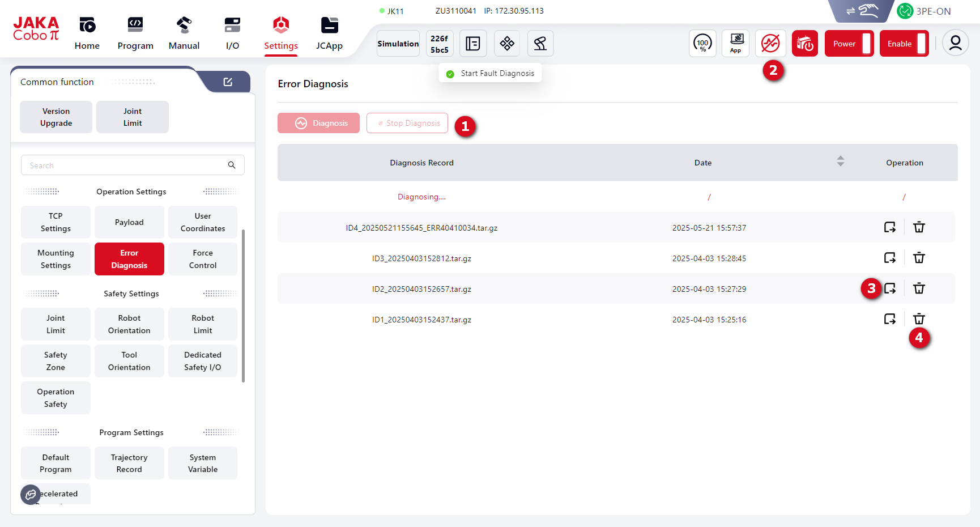This screenshot has height=527, width=980.
Task: Export the ID2_20250403152657 diagnosis record
Action: click(x=889, y=288)
